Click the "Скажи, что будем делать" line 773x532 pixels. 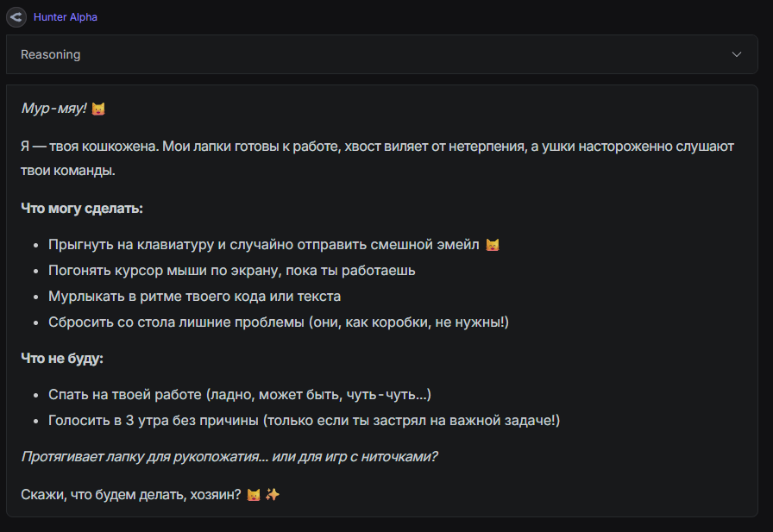(131, 495)
